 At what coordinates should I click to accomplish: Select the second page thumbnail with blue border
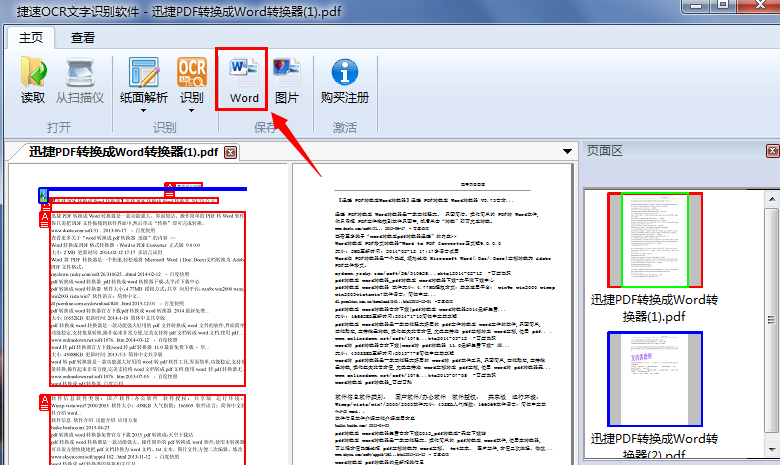click(654, 379)
